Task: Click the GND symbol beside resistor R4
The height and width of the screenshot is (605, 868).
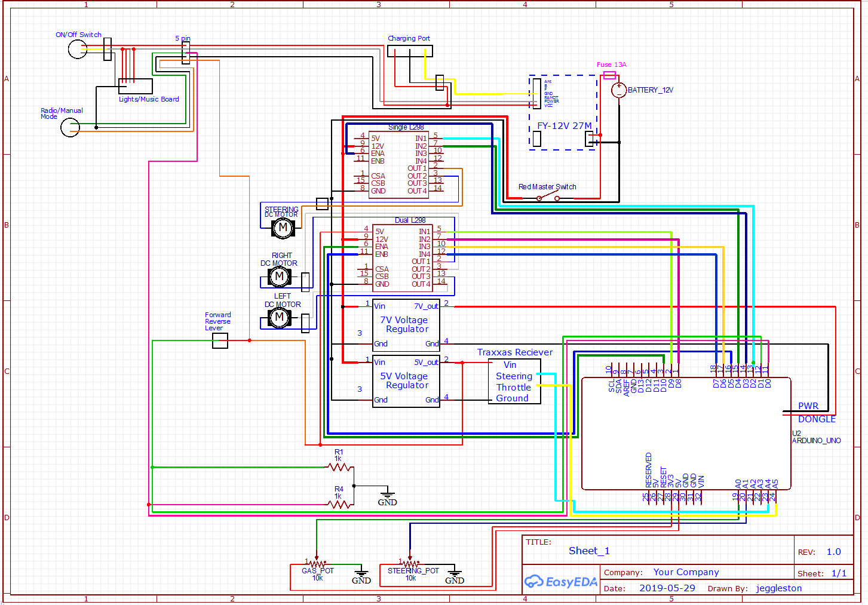Action: pyautogui.click(x=387, y=496)
